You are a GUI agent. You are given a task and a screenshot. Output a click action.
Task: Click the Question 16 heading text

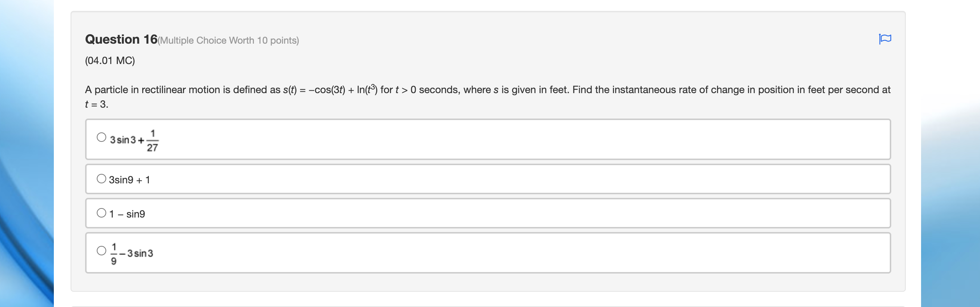[x=121, y=39]
